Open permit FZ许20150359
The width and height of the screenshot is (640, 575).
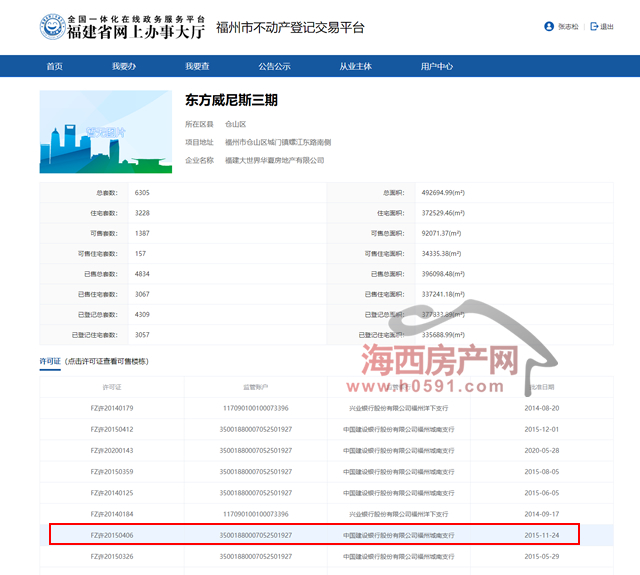(112, 472)
